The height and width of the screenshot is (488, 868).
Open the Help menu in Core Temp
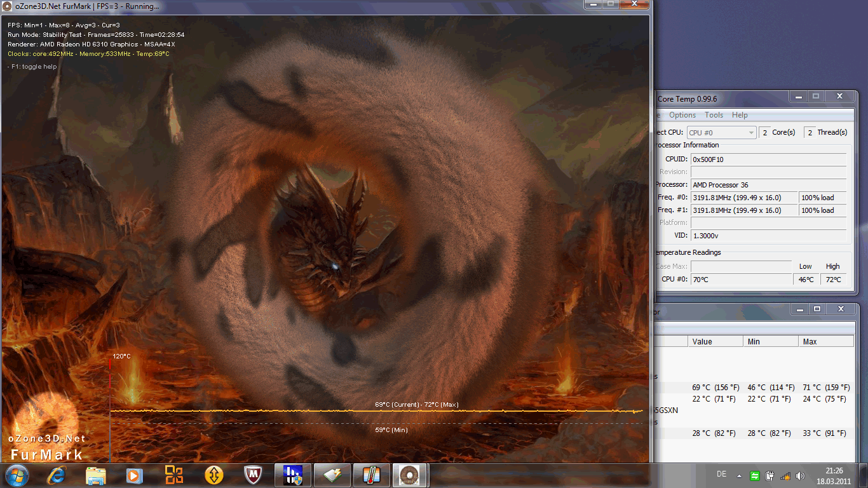click(x=740, y=115)
